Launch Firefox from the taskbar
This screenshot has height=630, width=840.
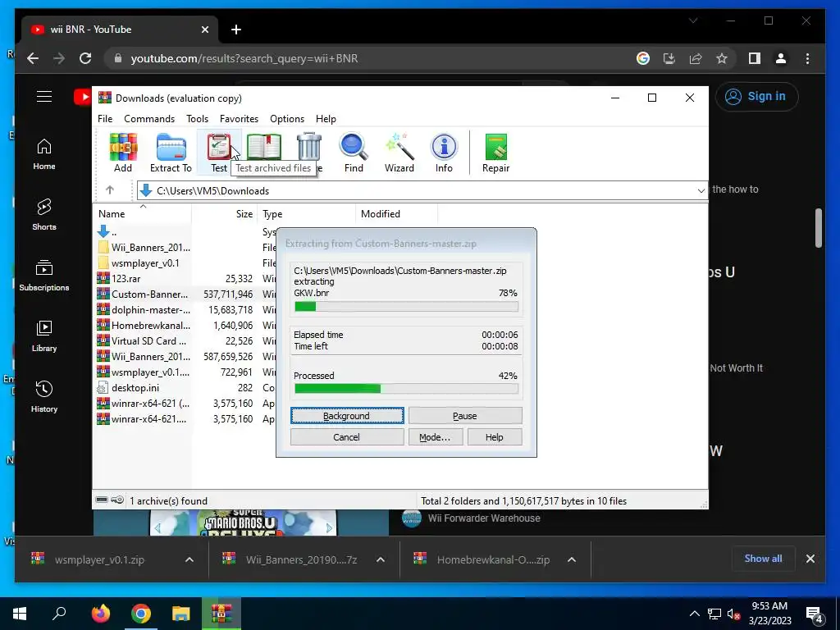click(x=101, y=614)
